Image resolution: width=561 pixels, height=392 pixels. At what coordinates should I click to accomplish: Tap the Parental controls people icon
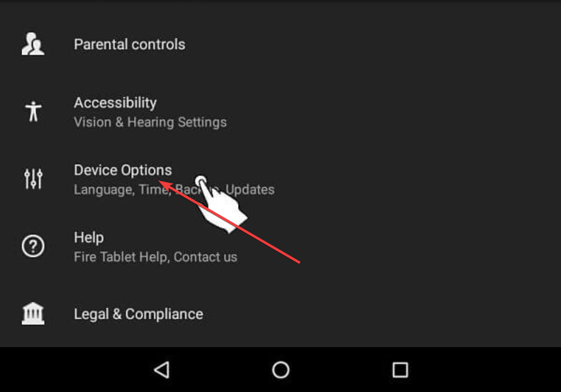tap(33, 44)
